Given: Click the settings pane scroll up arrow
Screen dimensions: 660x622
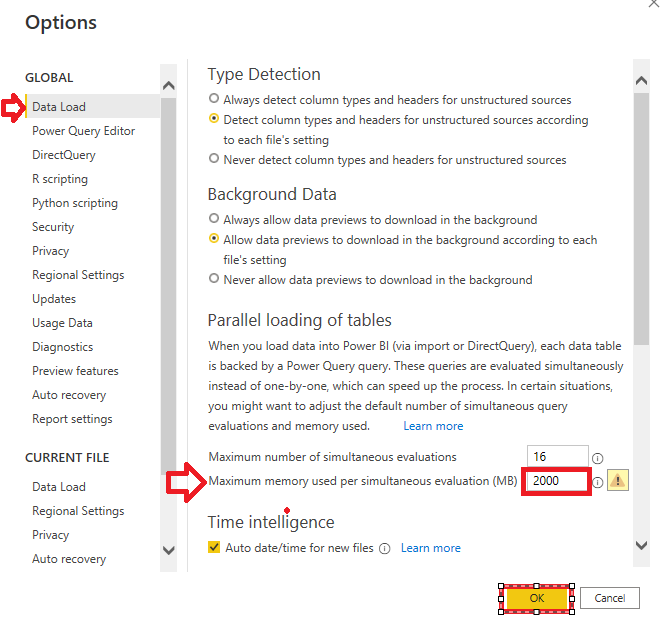Looking at the screenshot, I should [642, 79].
